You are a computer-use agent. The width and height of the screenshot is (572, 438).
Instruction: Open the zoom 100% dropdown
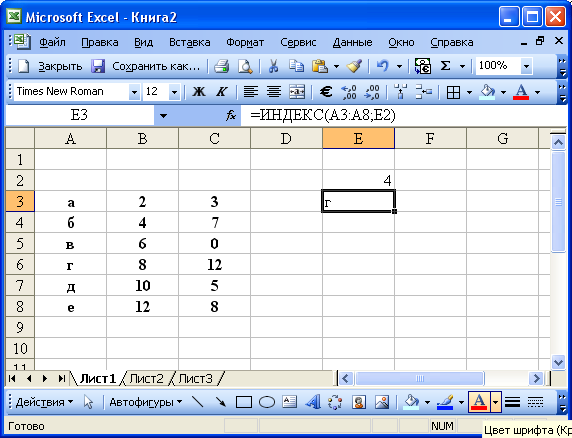526,66
